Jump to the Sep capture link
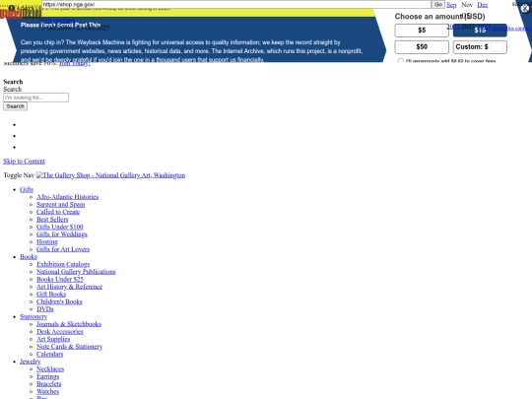Screen dimensions: 532x399 tap(451, 5)
